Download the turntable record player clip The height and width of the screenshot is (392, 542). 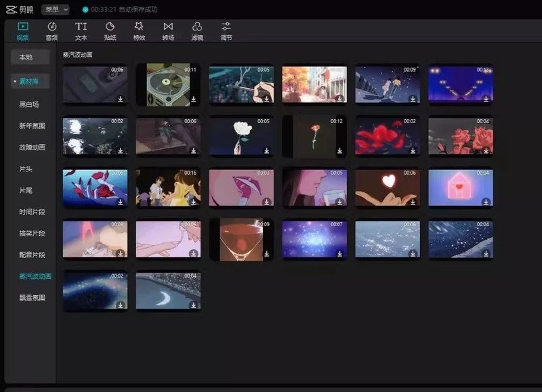point(193,99)
